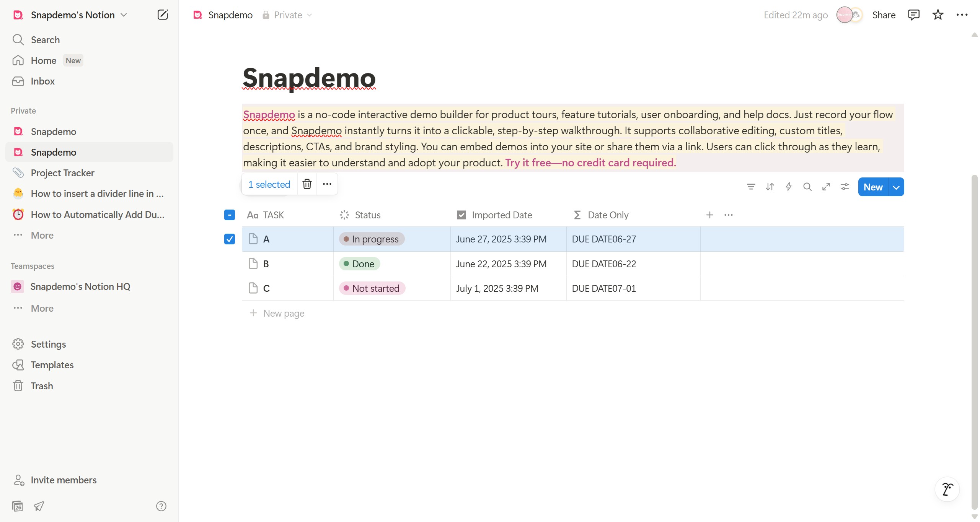
Task: Open Snapdemo's Notion HQ teamspace
Action: (89, 286)
